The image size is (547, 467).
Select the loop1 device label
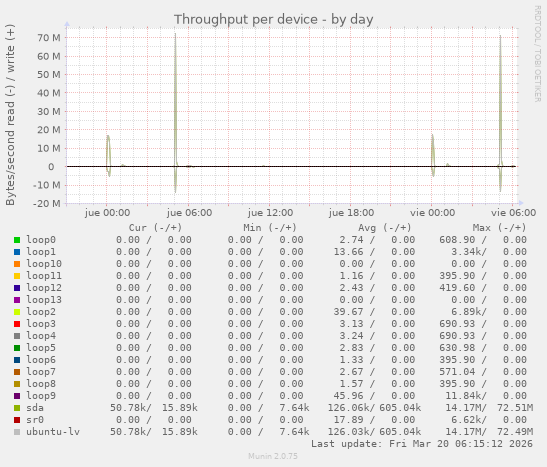click(41, 252)
